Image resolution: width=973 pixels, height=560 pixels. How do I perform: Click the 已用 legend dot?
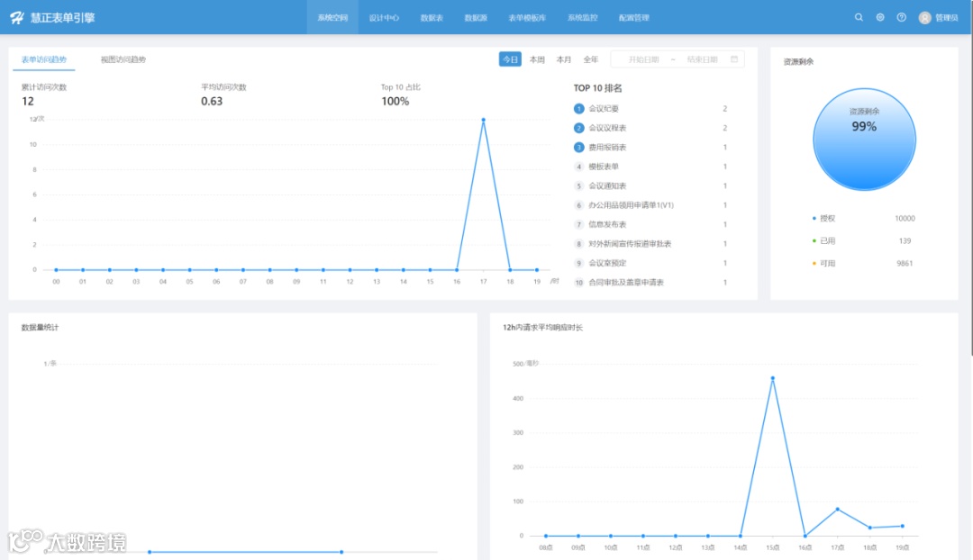814,240
